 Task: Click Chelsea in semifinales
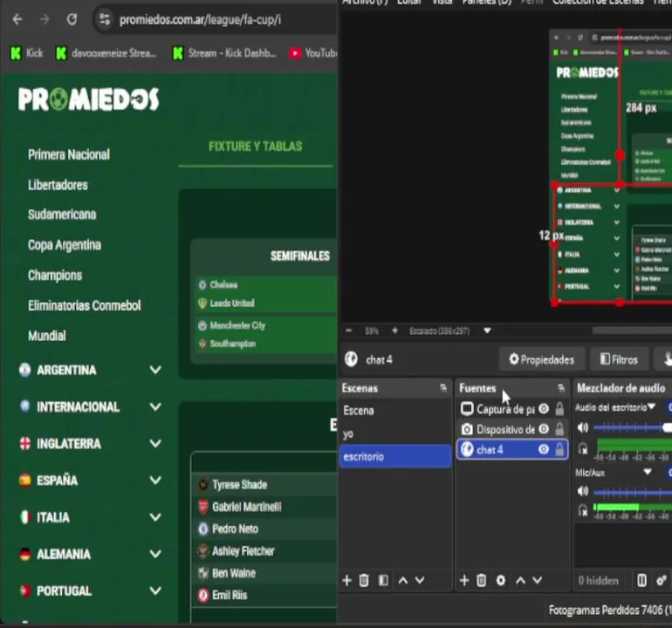223,284
